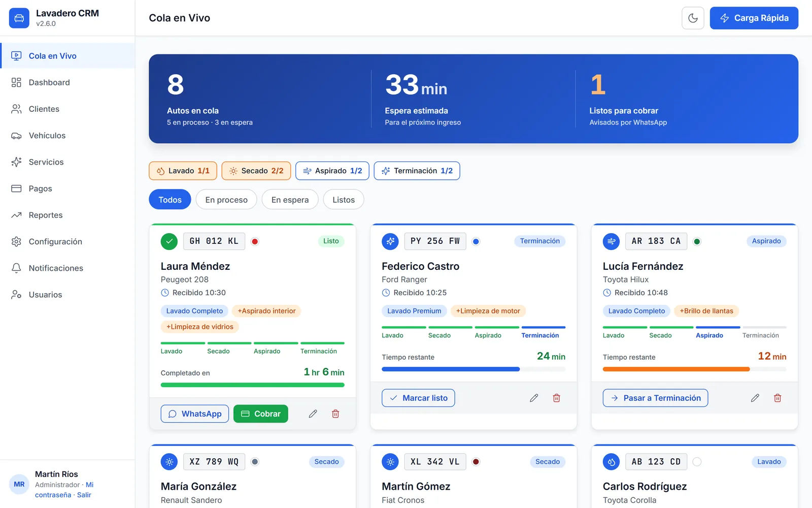Edit Federico Castro card pencil icon

tap(534, 398)
